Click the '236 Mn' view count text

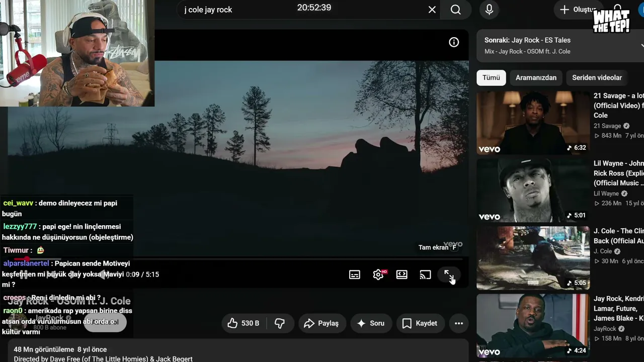click(x=611, y=203)
